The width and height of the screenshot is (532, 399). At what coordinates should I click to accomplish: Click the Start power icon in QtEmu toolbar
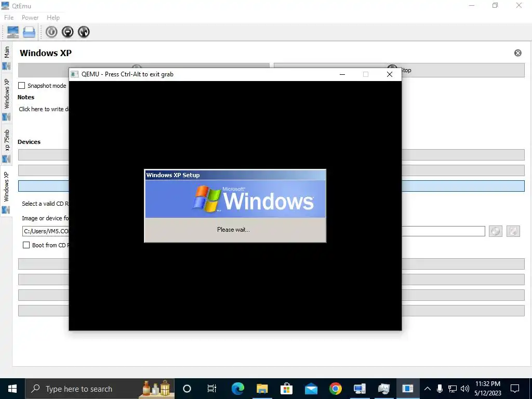tap(51, 32)
